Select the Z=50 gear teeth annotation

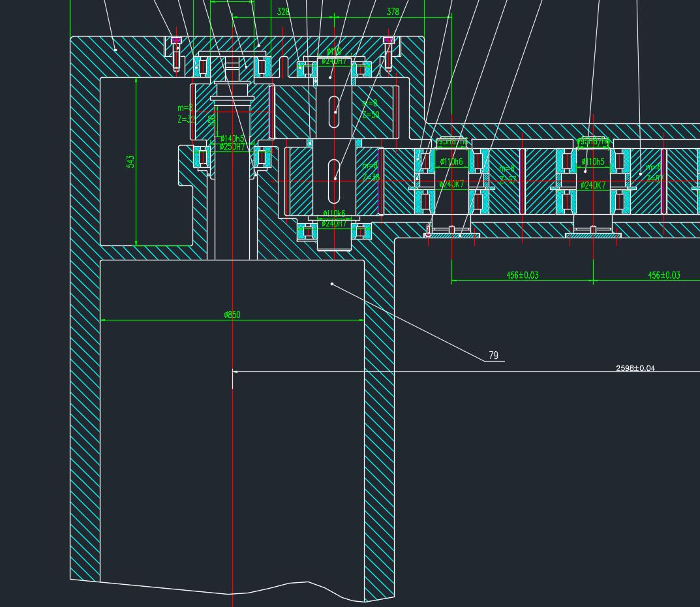point(371,115)
